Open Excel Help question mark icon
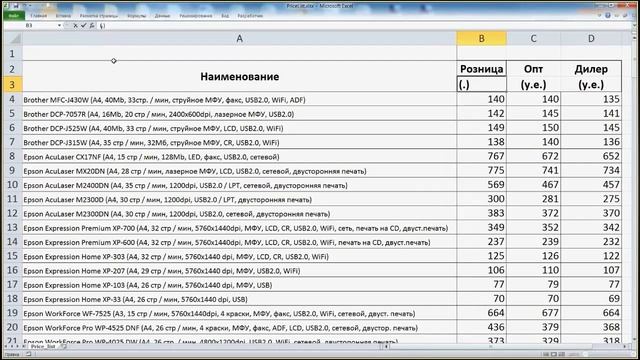Image resolution: width=640 pixels, height=360 pixels. click(x=608, y=16)
